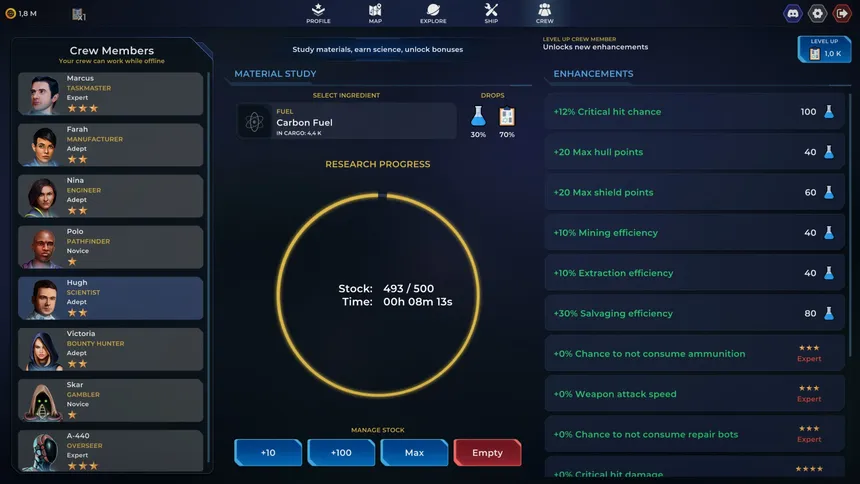Add +10 to research stock
The width and height of the screenshot is (860, 484).
click(x=268, y=452)
